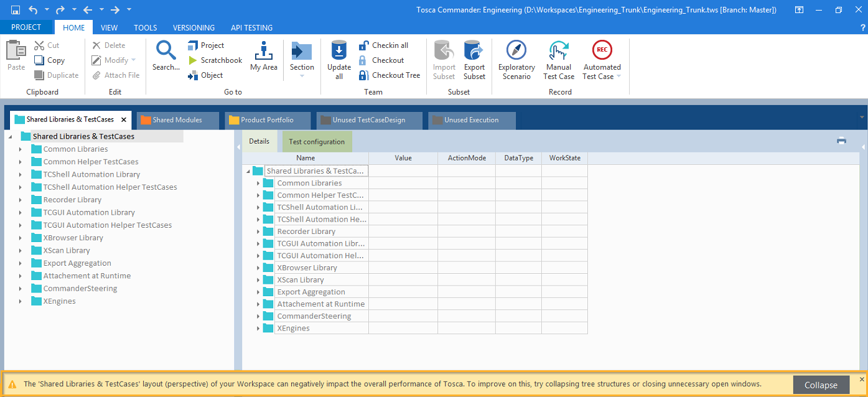This screenshot has height=397, width=868.
Task: Select the XEngines folder in left tree
Action: coord(59,301)
